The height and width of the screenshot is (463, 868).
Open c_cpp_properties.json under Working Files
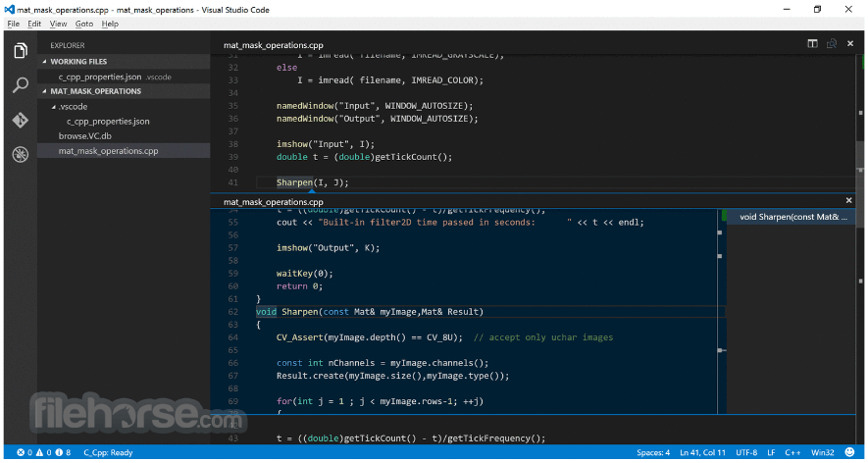click(x=124, y=77)
